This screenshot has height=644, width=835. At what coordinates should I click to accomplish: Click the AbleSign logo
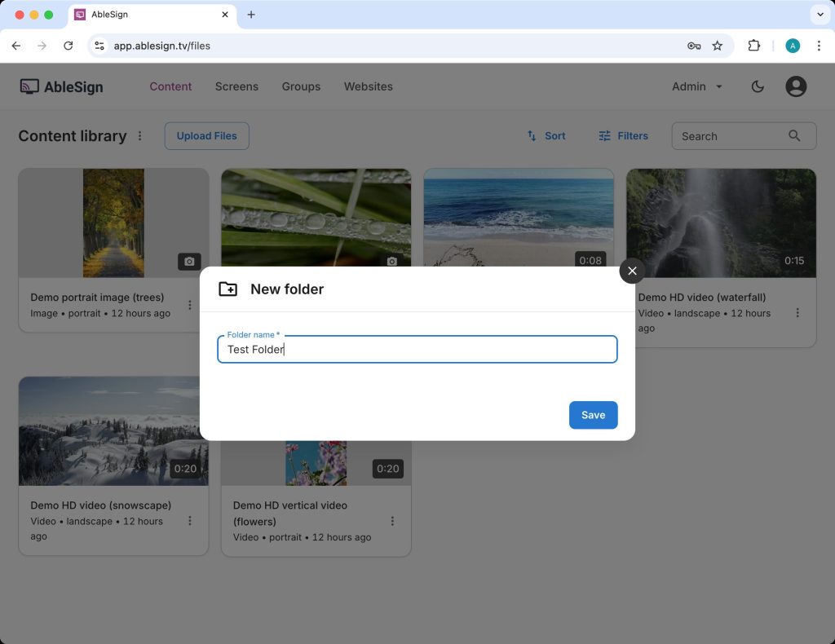pyautogui.click(x=61, y=86)
